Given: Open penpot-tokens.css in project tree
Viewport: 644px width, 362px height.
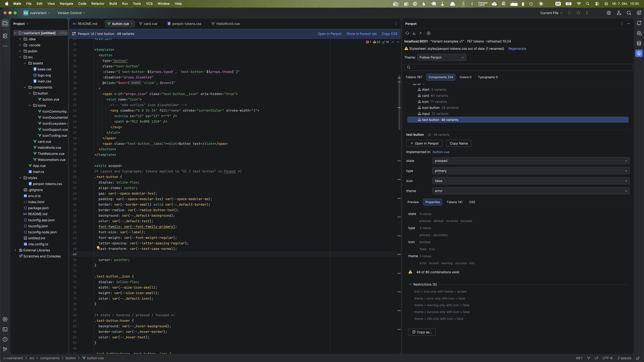Looking at the screenshot, I should tap(47, 184).
